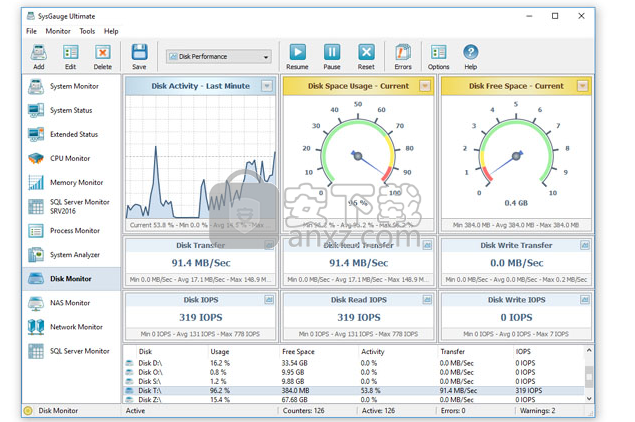Select the Disk O:\ row
Screen dimensions: 635x422
point(354,372)
